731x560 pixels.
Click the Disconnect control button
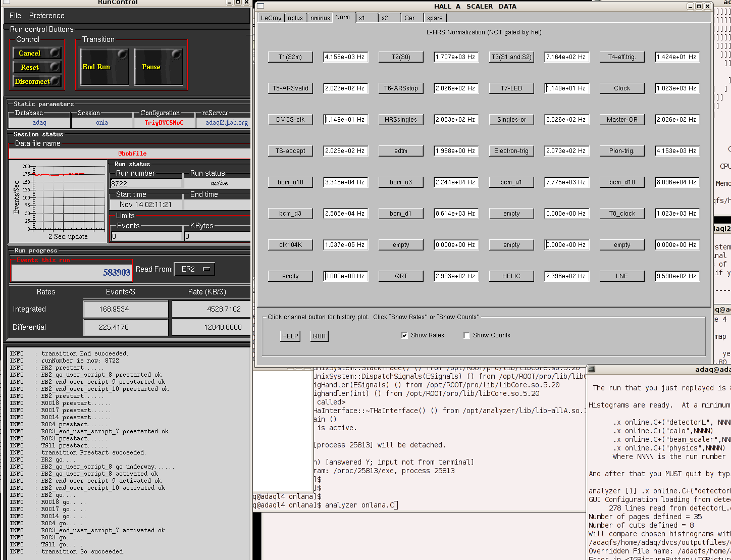point(37,81)
